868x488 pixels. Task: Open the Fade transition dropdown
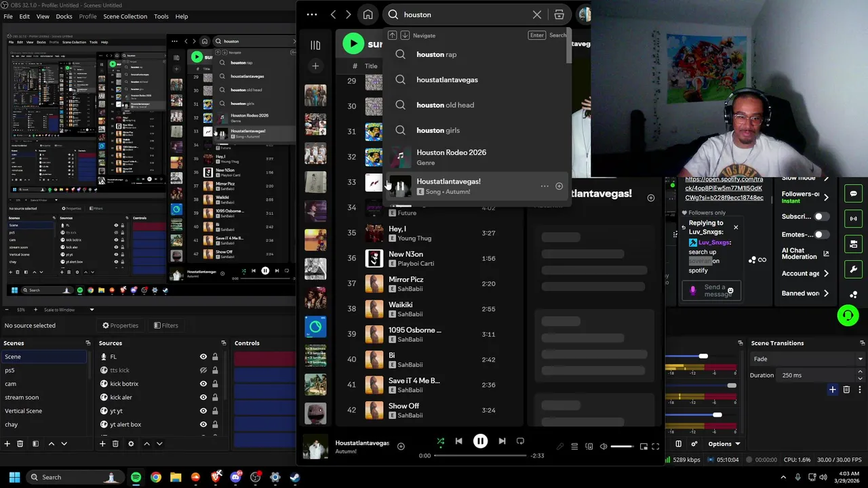point(806,359)
